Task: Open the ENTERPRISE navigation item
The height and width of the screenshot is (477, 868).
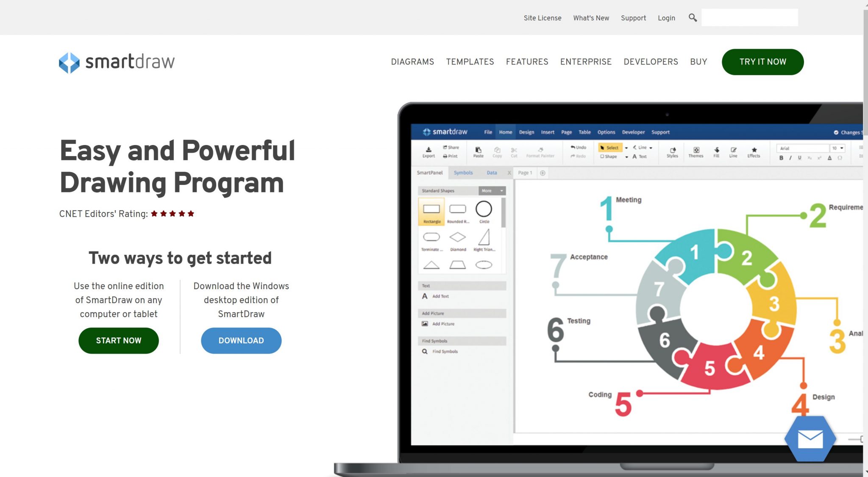Action: tap(586, 62)
